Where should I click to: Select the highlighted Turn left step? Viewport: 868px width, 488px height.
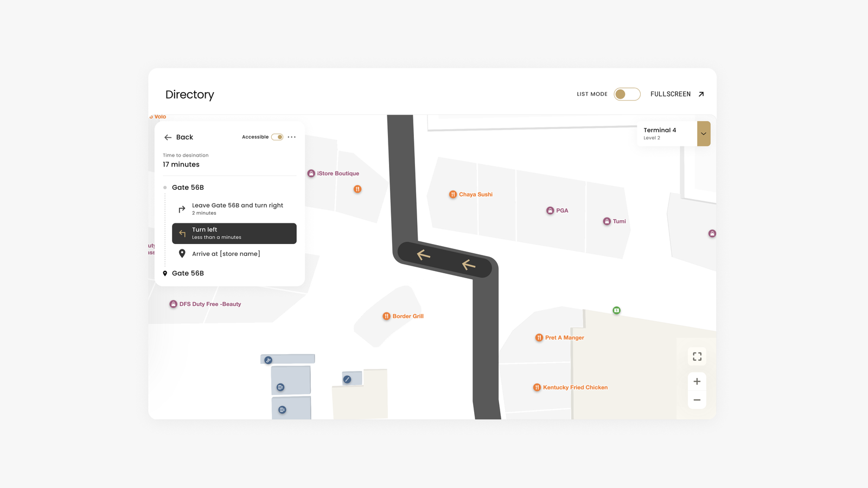pos(234,233)
